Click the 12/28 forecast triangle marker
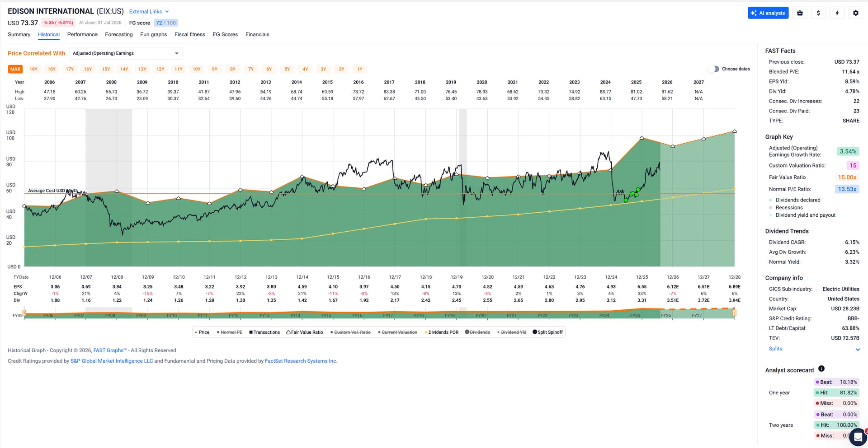 [x=735, y=131]
